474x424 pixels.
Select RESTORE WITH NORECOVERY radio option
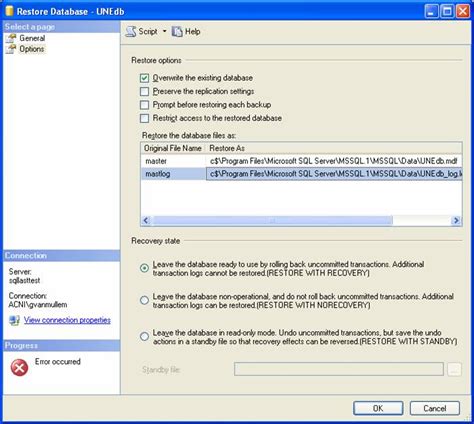point(144,300)
